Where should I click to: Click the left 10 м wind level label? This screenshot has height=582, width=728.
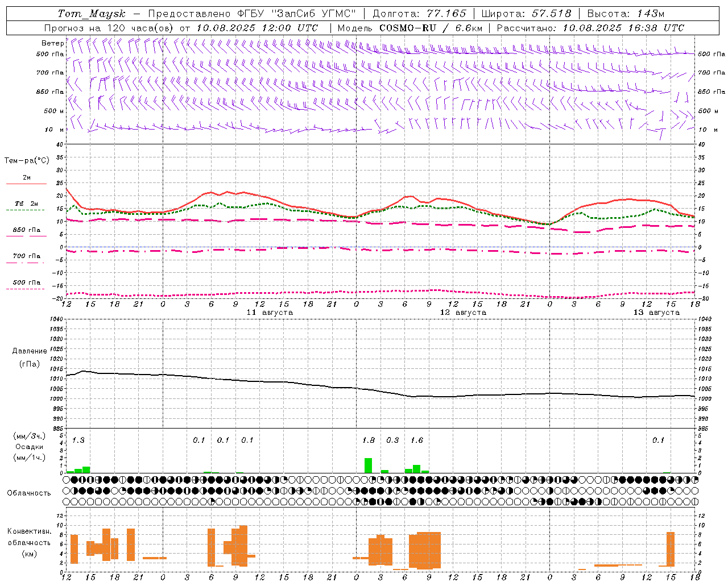[x=55, y=130]
